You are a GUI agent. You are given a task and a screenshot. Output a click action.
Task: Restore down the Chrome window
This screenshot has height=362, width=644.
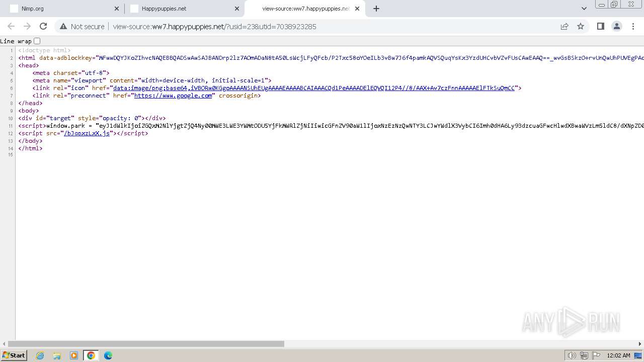614,4
